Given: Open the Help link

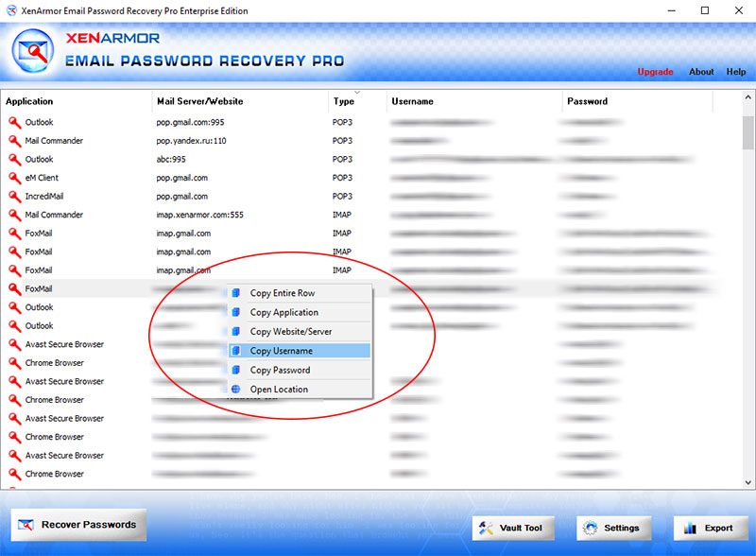Looking at the screenshot, I should point(736,72).
